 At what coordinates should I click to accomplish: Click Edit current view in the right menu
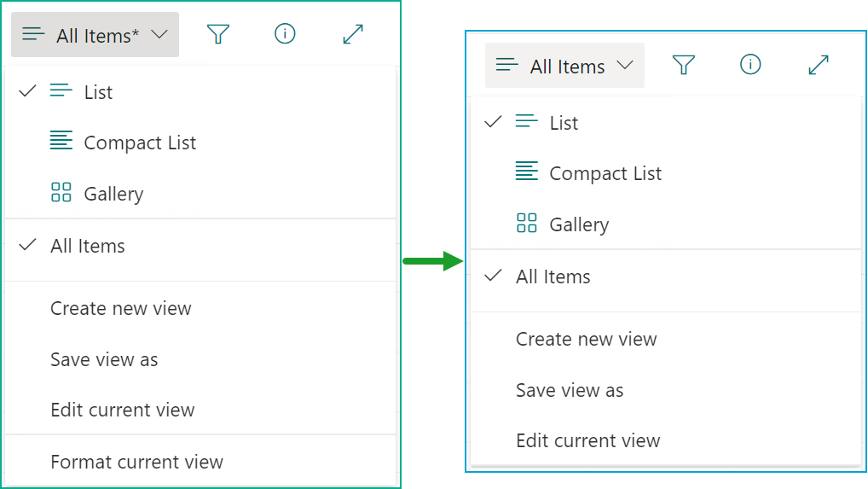point(587,440)
